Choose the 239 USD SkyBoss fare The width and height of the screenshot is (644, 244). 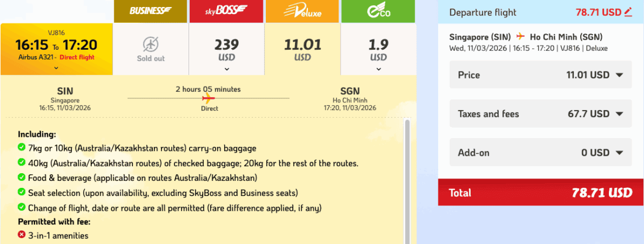[227, 50]
